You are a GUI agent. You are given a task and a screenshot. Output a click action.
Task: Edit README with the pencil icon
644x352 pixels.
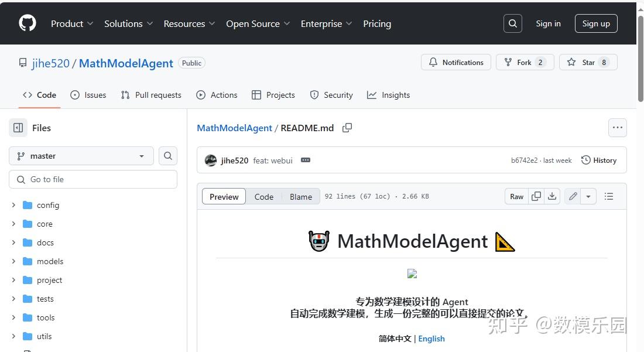(x=573, y=196)
